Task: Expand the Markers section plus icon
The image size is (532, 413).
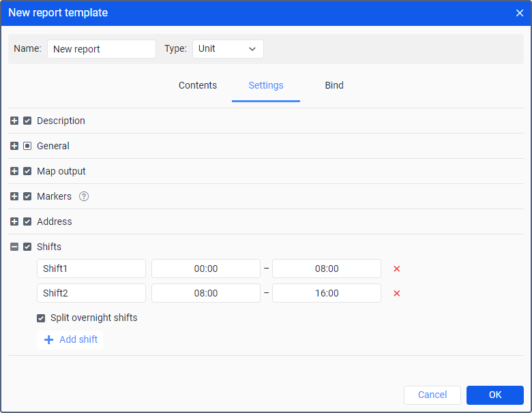Action: pos(14,196)
